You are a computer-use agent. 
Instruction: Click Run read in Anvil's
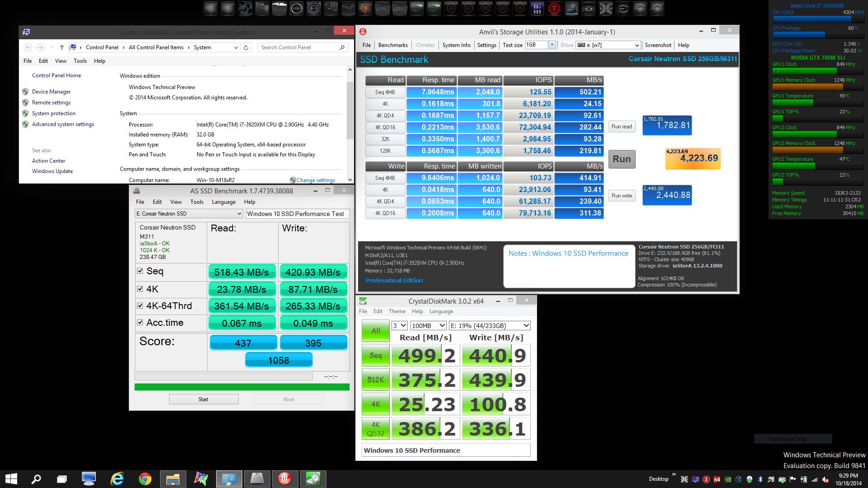pos(622,127)
